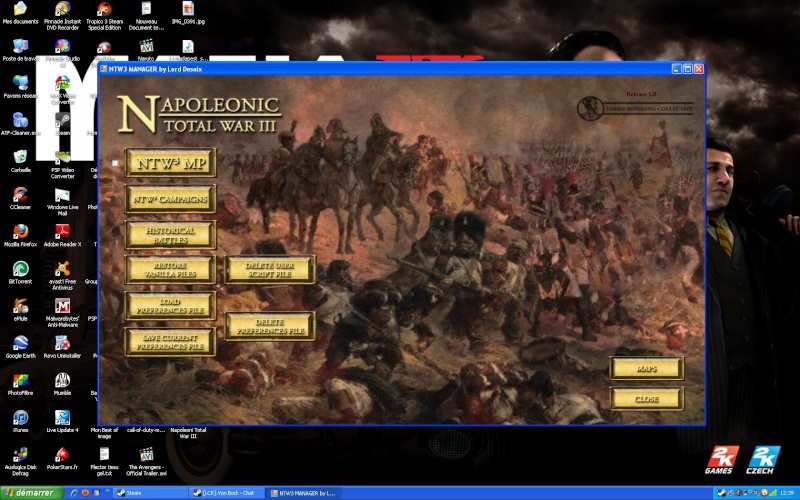The image size is (800, 500).
Task: Select the NTW3 MANAGER taskbar button
Action: 305,493
